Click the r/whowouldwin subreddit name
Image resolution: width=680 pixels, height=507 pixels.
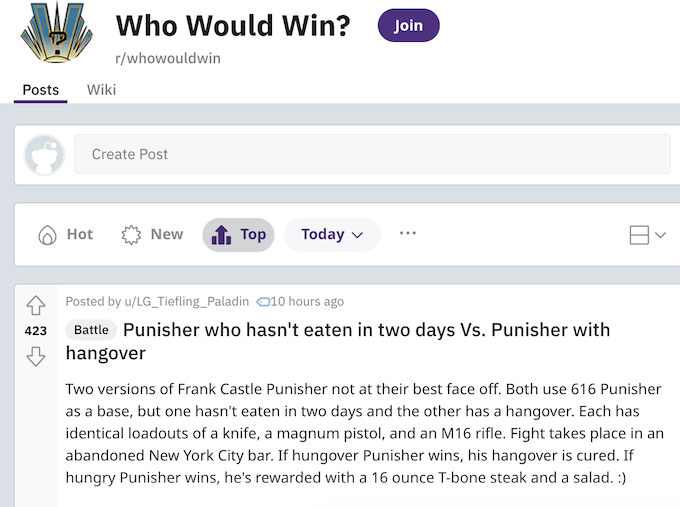pyautogui.click(x=168, y=58)
